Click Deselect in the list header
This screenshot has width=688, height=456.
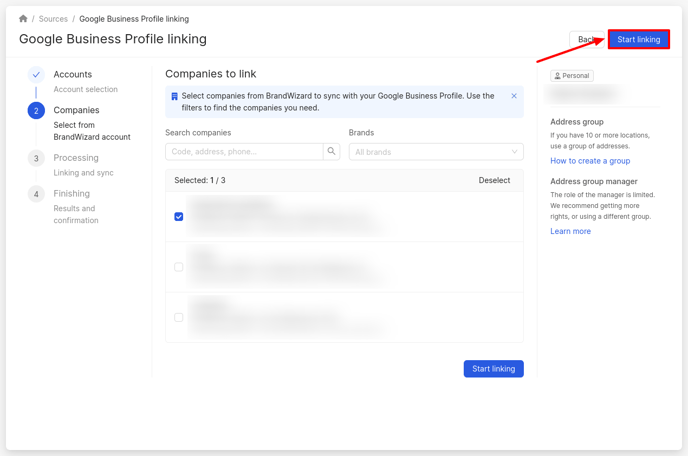click(494, 180)
